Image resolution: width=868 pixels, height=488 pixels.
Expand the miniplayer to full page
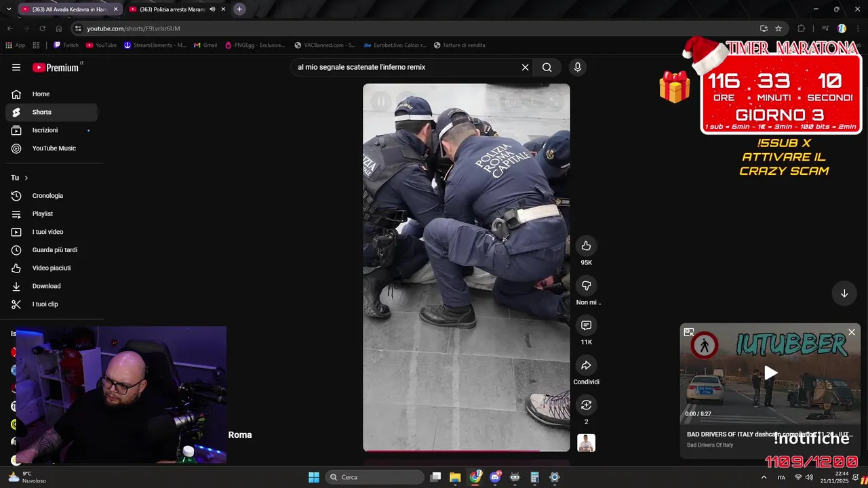pos(689,332)
